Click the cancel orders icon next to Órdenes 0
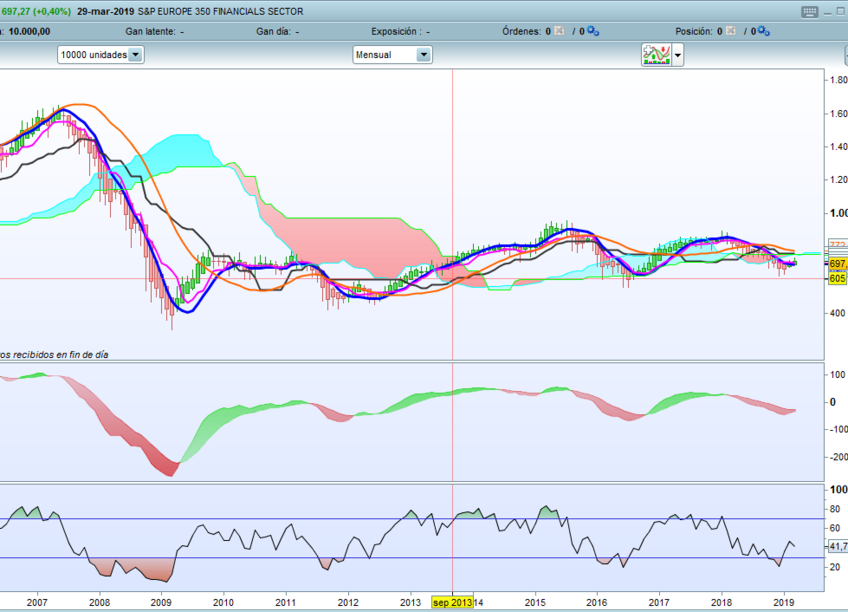Viewport: 848px width, 612px height. tap(559, 31)
